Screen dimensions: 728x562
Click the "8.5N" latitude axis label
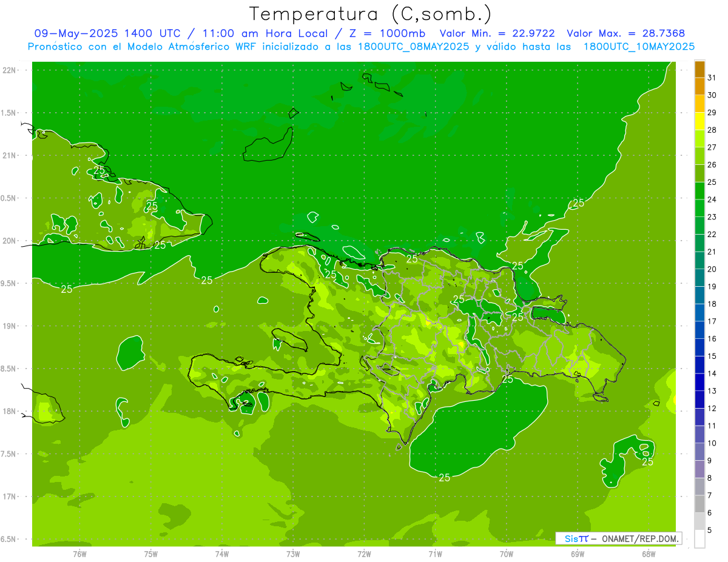[9, 369]
